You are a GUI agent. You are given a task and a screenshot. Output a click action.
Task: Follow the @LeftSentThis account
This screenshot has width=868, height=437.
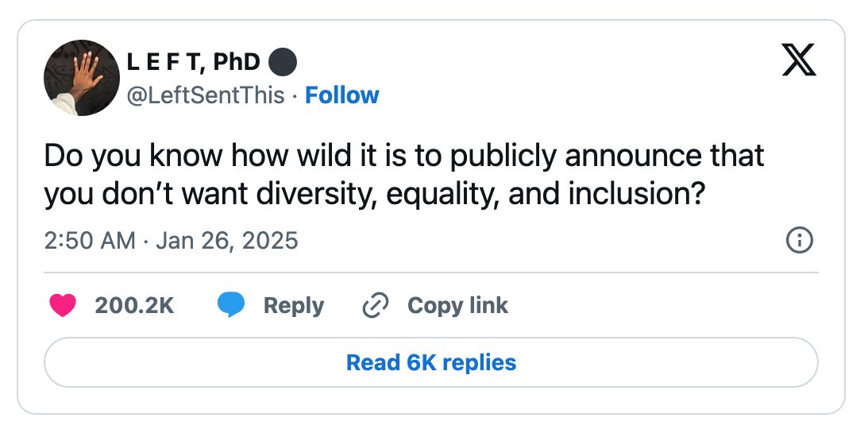[342, 95]
